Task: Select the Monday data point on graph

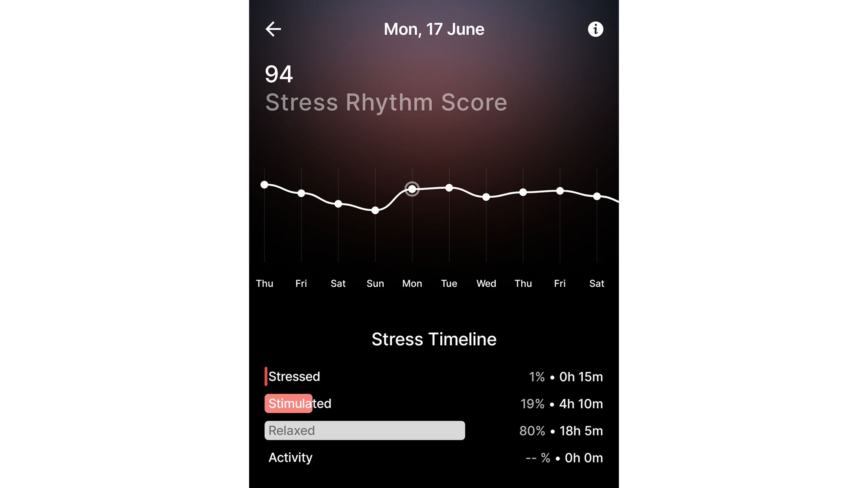Action: pos(411,188)
